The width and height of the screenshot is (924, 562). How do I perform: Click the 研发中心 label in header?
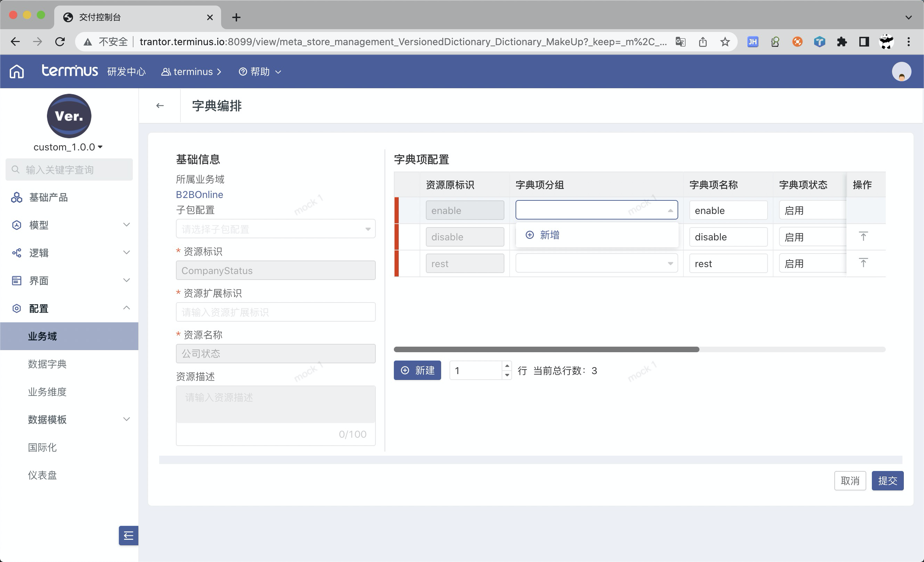point(127,72)
